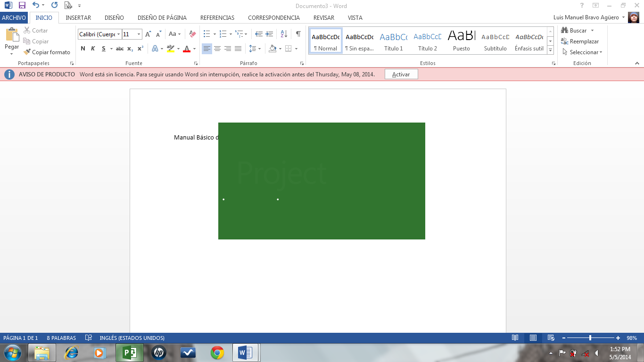The image size is (644, 362).
Task: Click the Center alignment icon
Action: [x=217, y=49]
